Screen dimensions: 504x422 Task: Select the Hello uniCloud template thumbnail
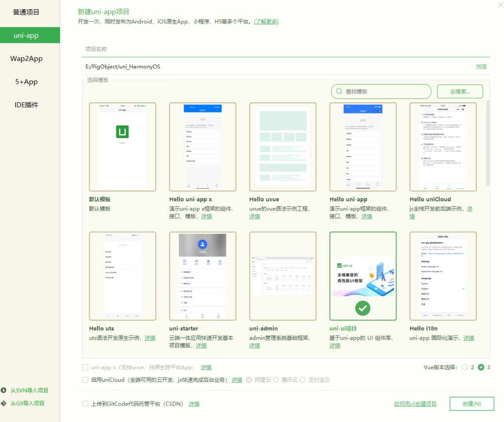click(443, 147)
